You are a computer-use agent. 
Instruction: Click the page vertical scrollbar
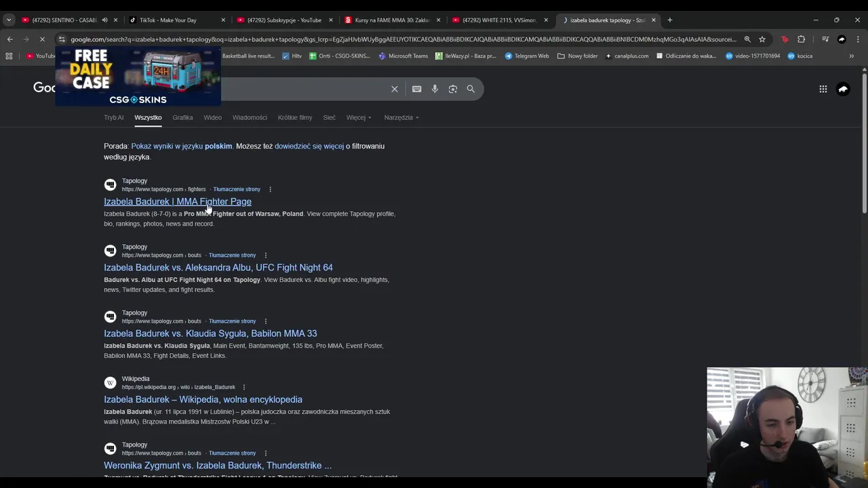864,142
